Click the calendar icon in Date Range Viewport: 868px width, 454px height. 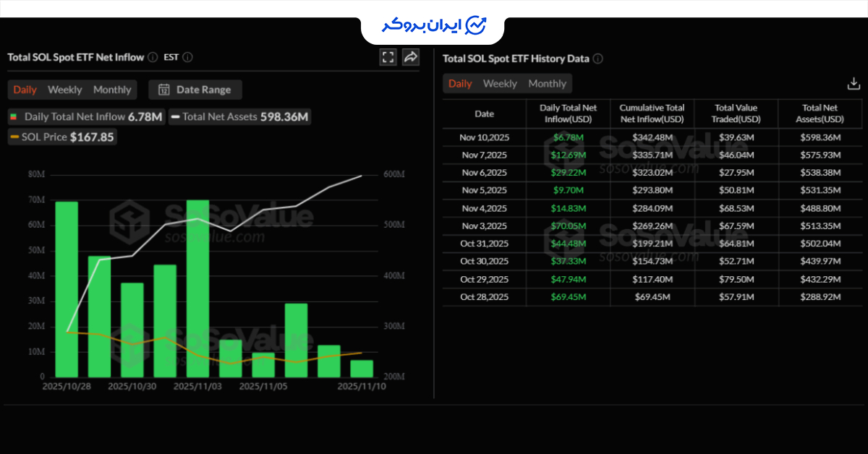(163, 90)
